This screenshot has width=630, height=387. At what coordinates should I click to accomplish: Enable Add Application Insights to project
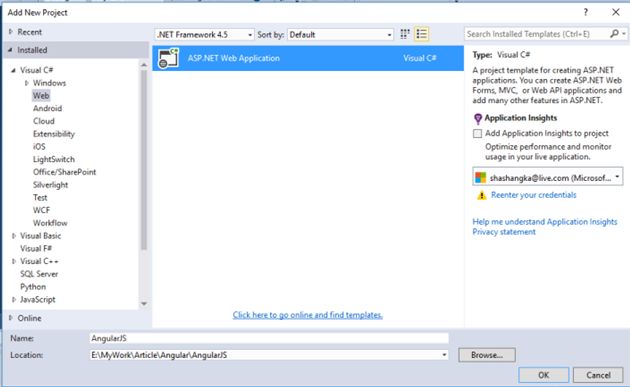click(477, 133)
